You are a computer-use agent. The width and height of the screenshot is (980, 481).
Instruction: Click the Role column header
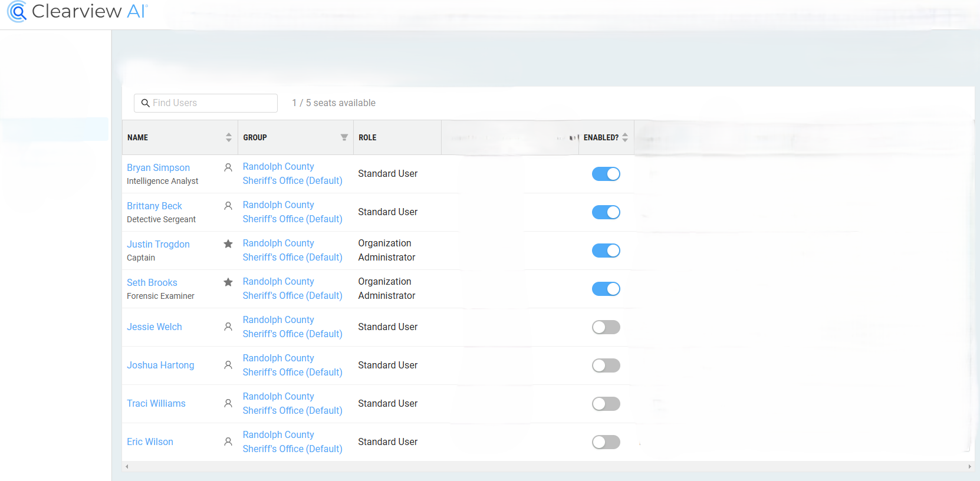point(367,137)
